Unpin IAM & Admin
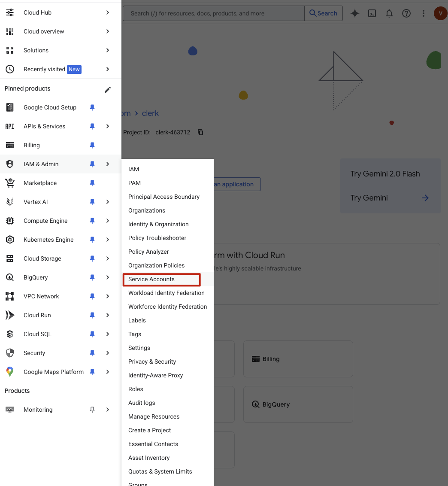Image resolution: width=448 pixels, height=486 pixels. click(x=92, y=164)
